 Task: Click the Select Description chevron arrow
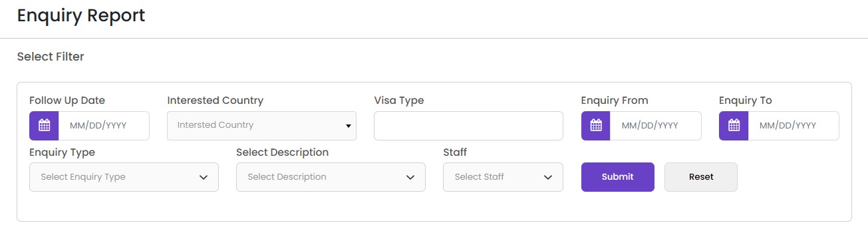coord(410,178)
